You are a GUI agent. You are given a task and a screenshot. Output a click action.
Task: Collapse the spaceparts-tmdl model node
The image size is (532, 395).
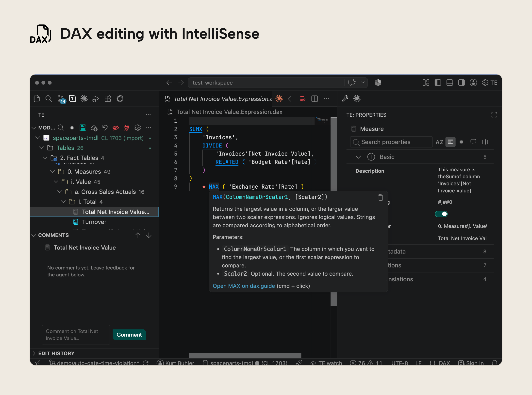tap(38, 138)
